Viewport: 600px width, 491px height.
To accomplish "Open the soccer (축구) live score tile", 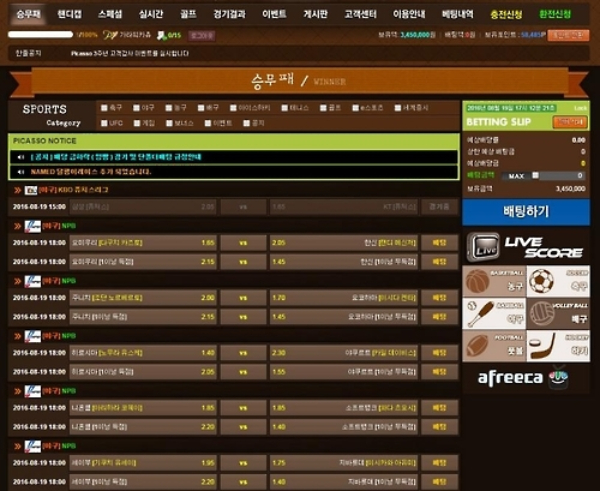I will [558, 281].
